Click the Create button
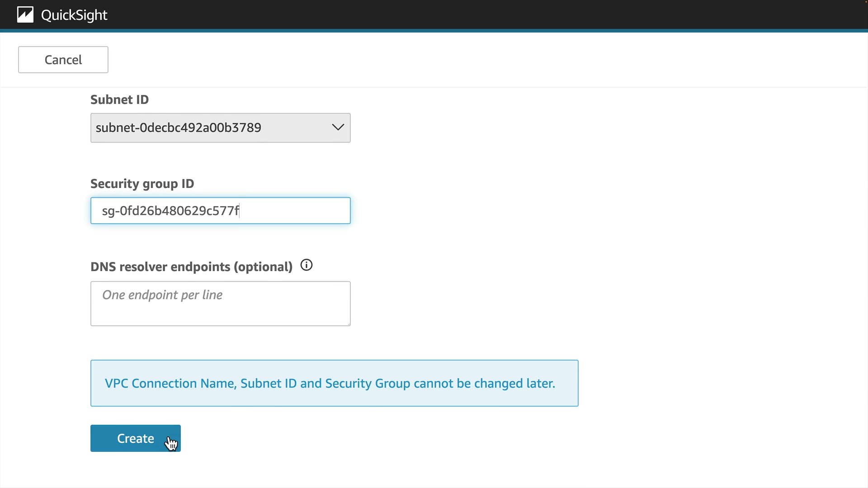 pos(135,438)
